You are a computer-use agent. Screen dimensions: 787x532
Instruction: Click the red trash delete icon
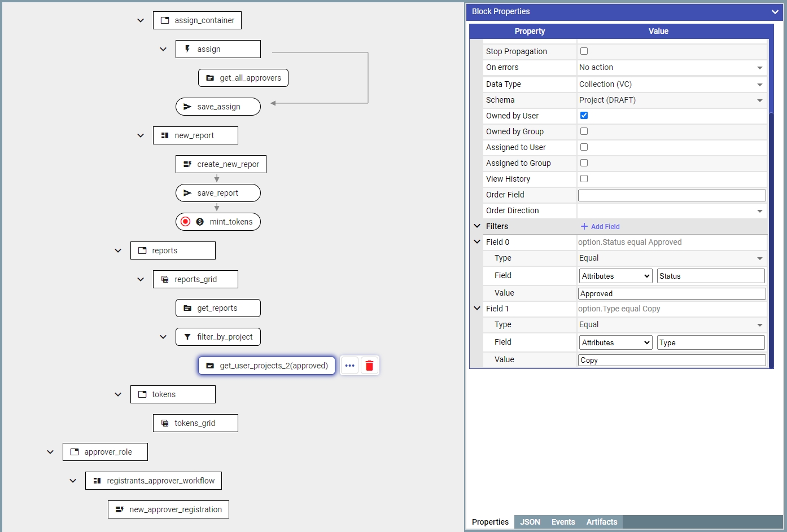pyautogui.click(x=369, y=366)
